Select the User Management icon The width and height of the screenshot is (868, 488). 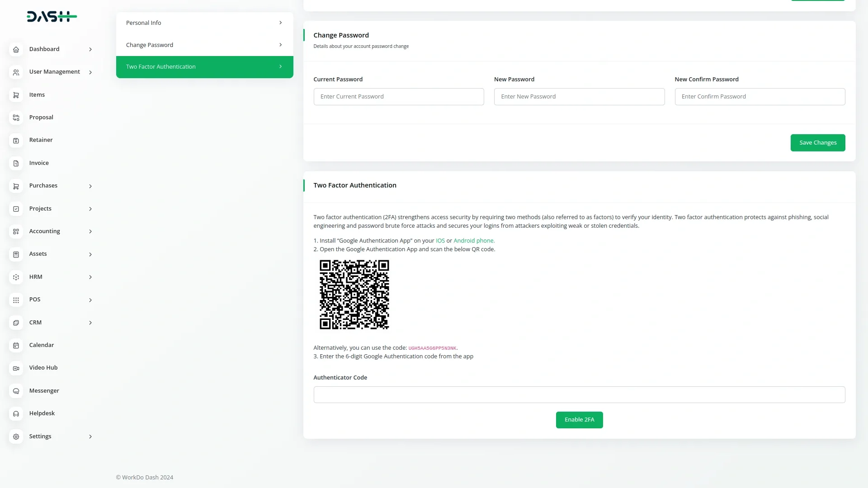coord(16,72)
